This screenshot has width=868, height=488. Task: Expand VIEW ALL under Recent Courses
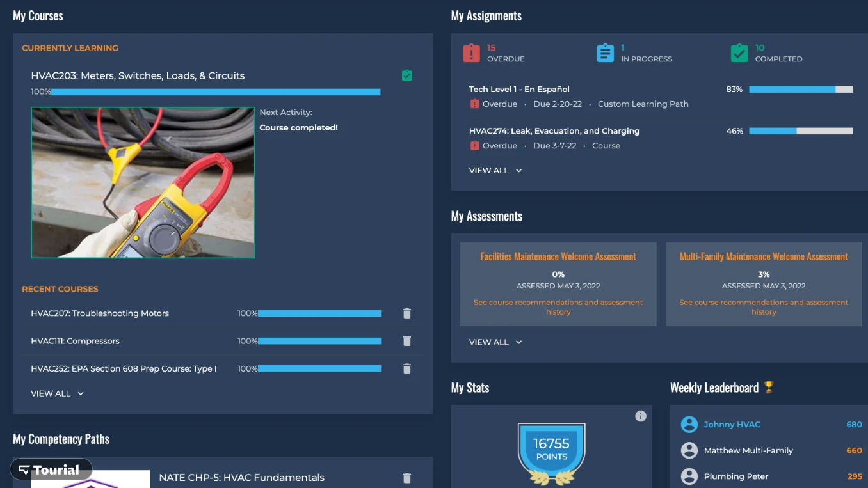[x=57, y=393]
